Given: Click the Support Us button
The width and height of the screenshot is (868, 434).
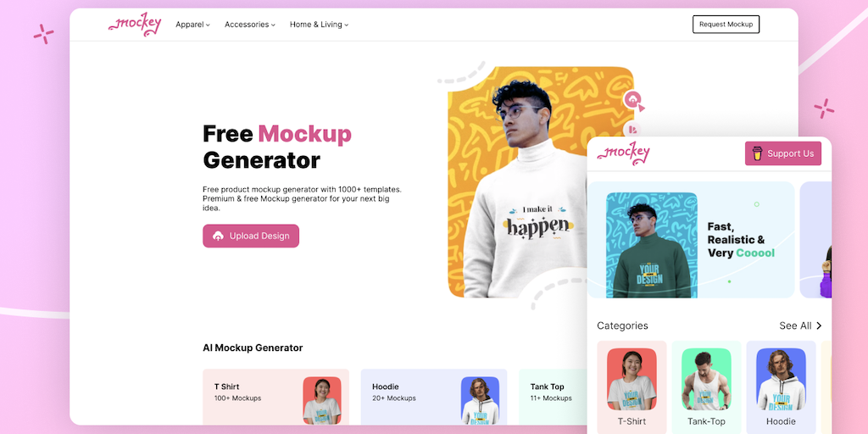Looking at the screenshot, I should [782, 153].
